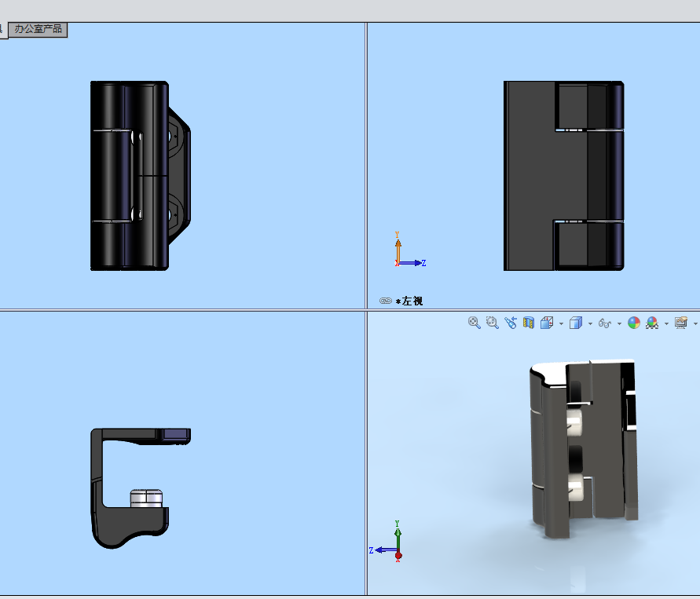Open the View Orientation tool
Image resolution: width=700 pixels, height=599 pixels.
click(548, 322)
